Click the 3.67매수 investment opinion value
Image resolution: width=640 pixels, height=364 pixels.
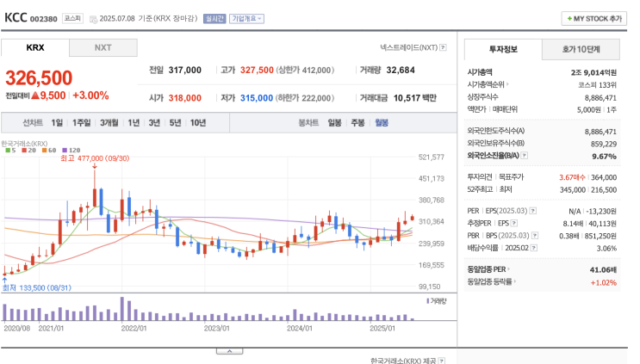(572, 177)
